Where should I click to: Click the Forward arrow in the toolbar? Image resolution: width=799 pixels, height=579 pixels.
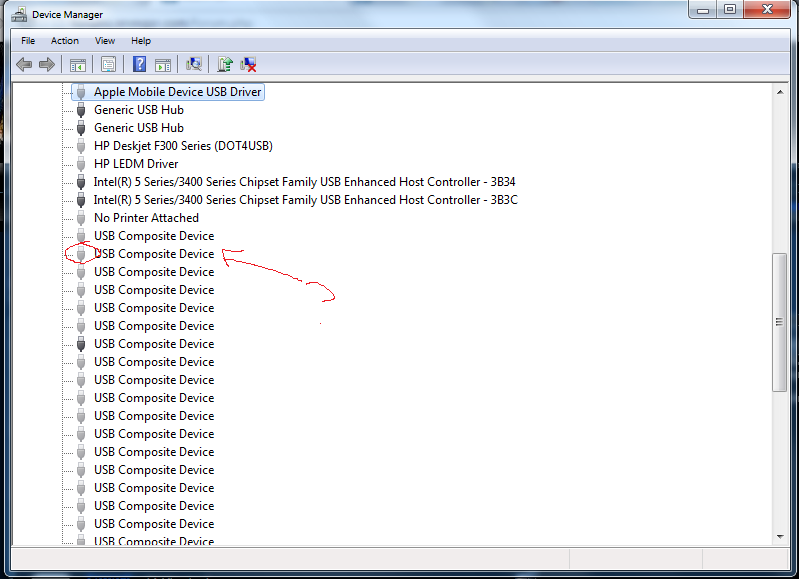coord(47,64)
